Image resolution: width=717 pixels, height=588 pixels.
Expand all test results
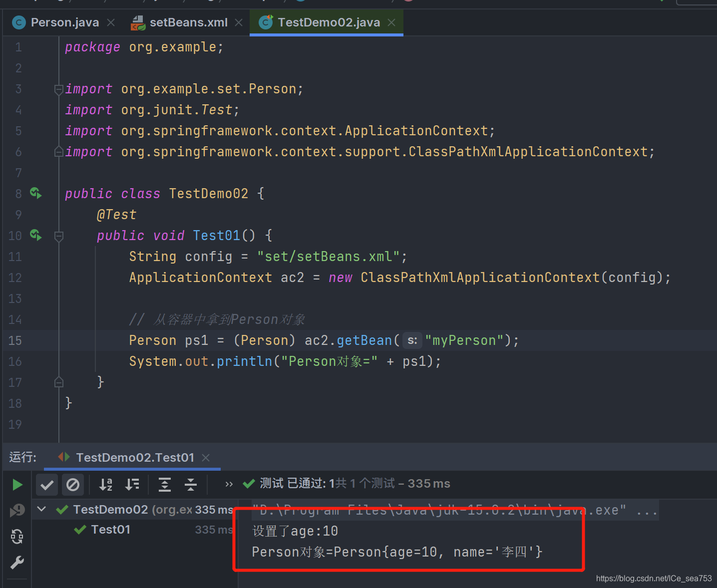(165, 485)
